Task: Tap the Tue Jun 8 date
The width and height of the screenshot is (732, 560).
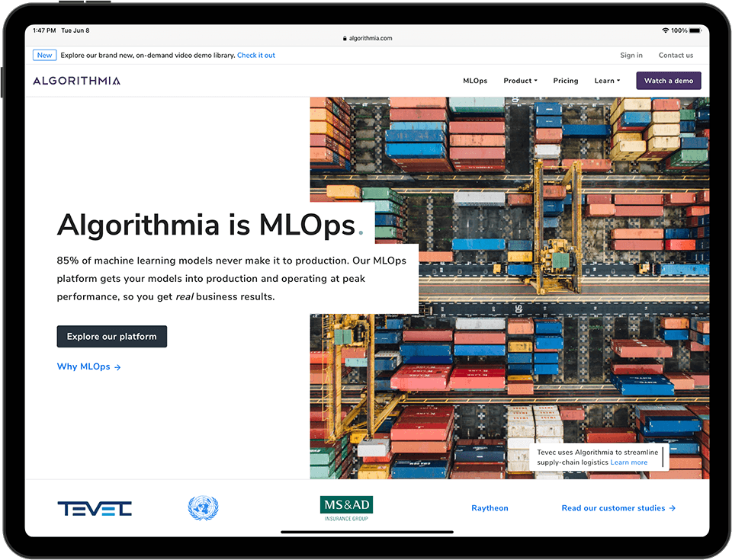Action: (75, 30)
